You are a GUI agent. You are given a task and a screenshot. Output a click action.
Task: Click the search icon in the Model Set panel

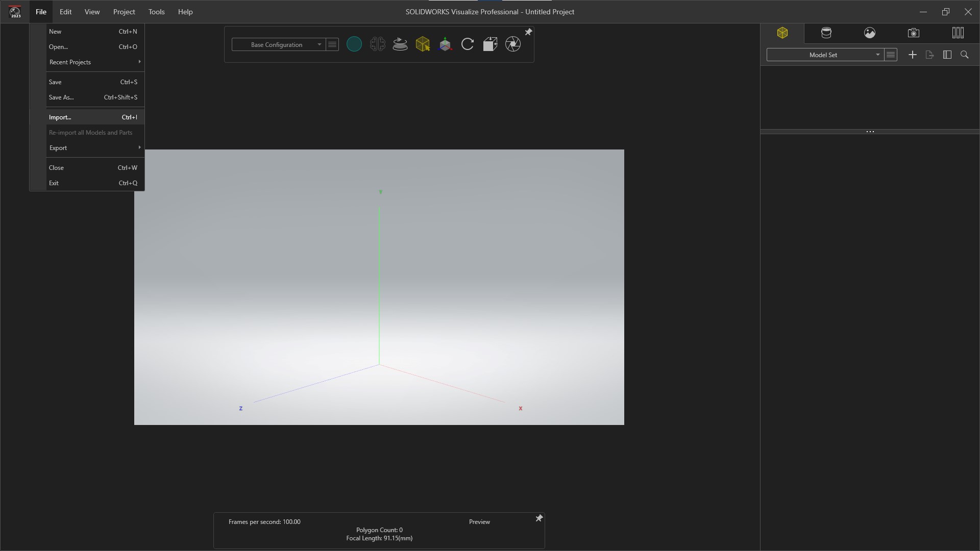[965, 55]
